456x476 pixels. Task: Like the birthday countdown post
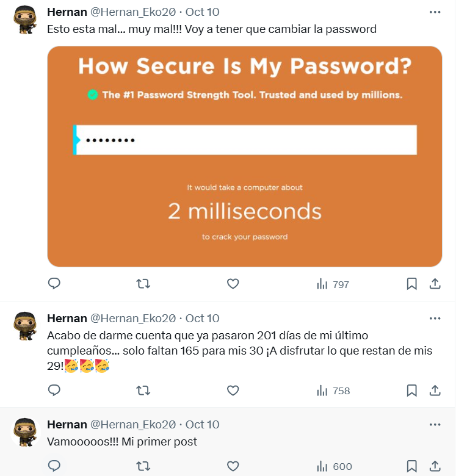point(233,390)
